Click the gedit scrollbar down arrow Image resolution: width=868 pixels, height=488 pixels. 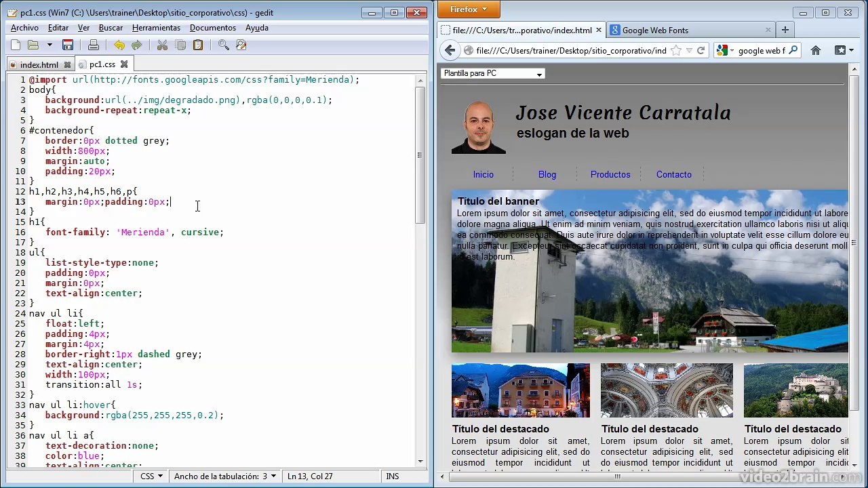click(420, 462)
